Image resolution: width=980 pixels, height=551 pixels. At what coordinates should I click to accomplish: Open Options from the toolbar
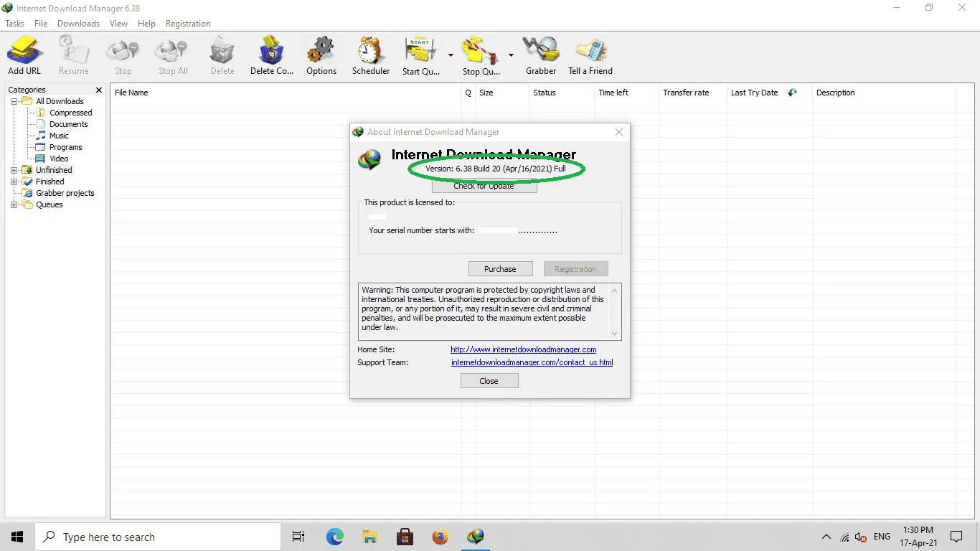pos(321,56)
